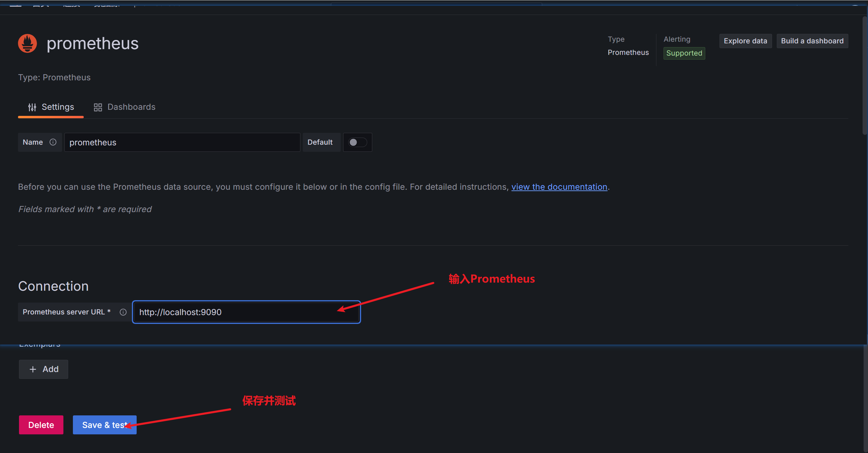Click the sliders icon on Settings tab
This screenshot has height=453, width=868.
pyautogui.click(x=32, y=107)
